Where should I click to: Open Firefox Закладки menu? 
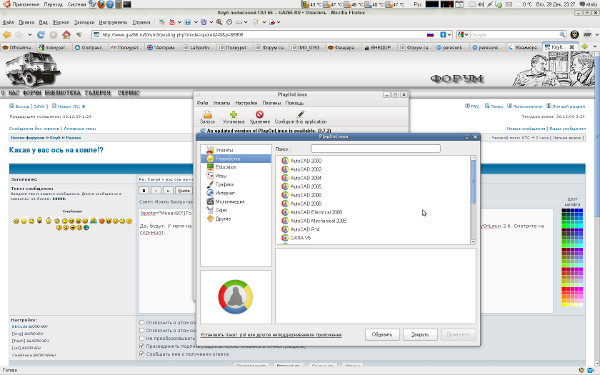[x=84, y=22]
